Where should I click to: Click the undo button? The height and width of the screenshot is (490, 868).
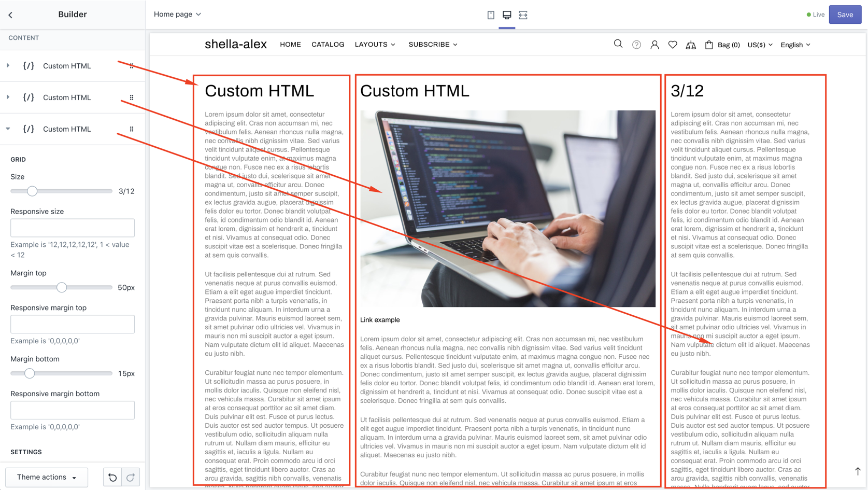[x=112, y=477]
